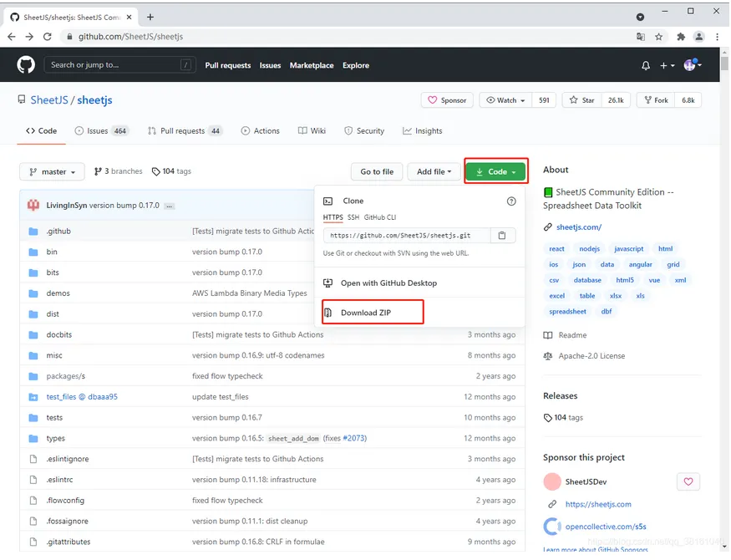731x560 pixels.
Task: Select the SSH clone option
Action: click(353, 217)
